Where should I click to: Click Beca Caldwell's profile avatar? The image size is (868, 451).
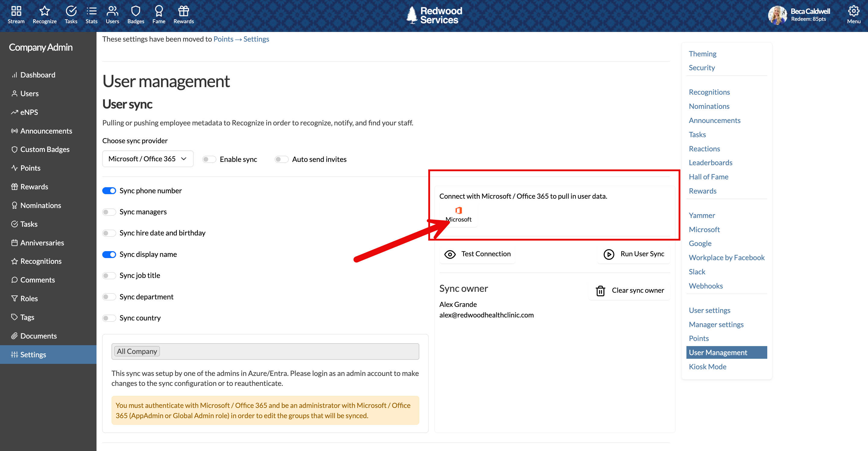pyautogui.click(x=777, y=15)
